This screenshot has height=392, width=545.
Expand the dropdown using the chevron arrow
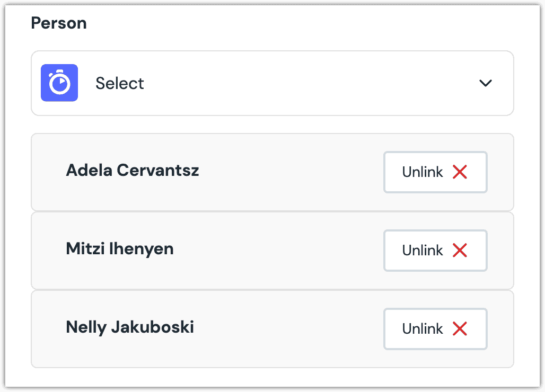tap(485, 83)
